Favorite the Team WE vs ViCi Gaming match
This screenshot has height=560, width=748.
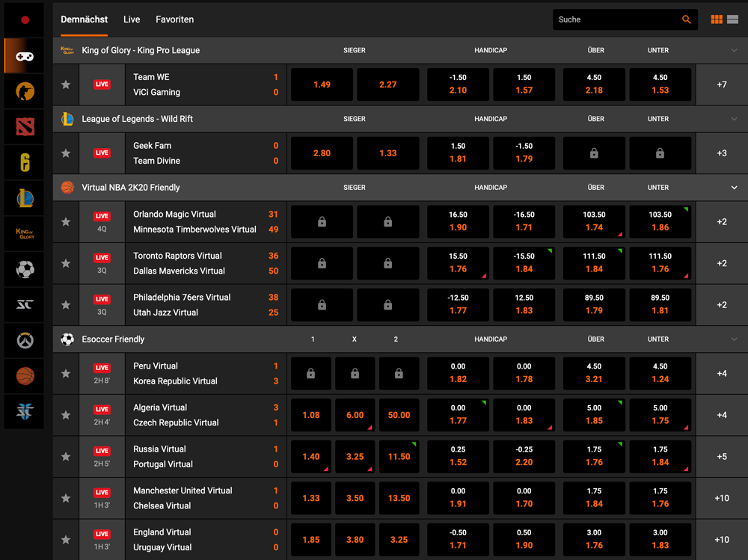66,84
